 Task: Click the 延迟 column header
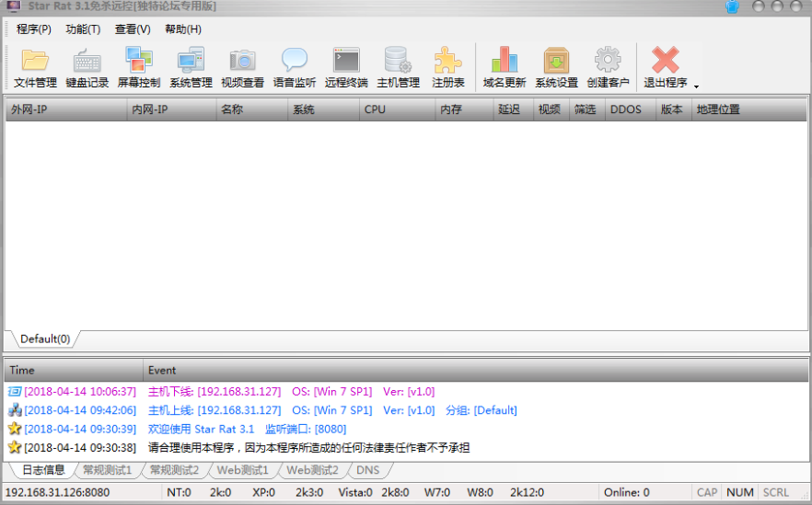tap(513, 109)
